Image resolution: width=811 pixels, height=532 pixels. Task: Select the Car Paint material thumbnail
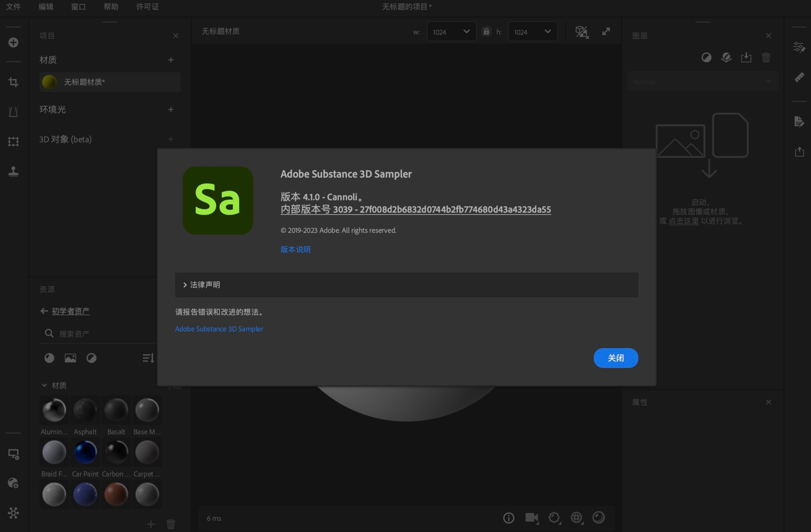(85, 452)
